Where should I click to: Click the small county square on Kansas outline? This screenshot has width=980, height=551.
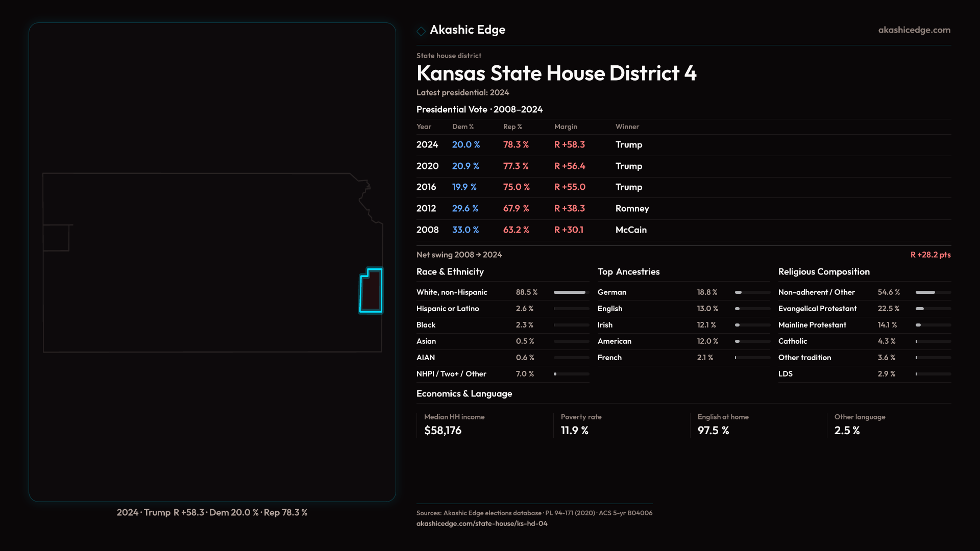56,238
